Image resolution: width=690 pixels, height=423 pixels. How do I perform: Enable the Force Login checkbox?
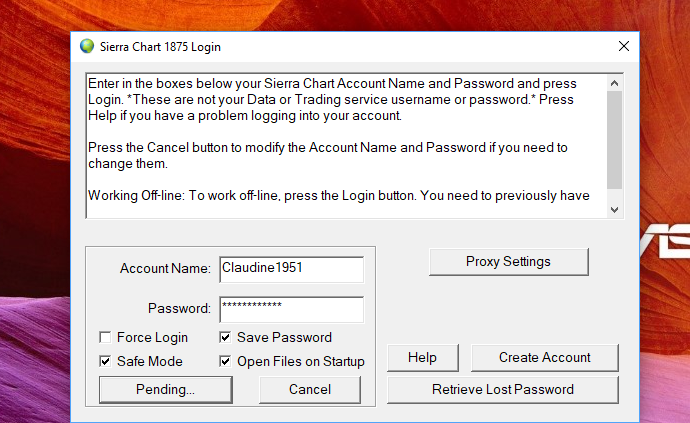click(x=106, y=337)
